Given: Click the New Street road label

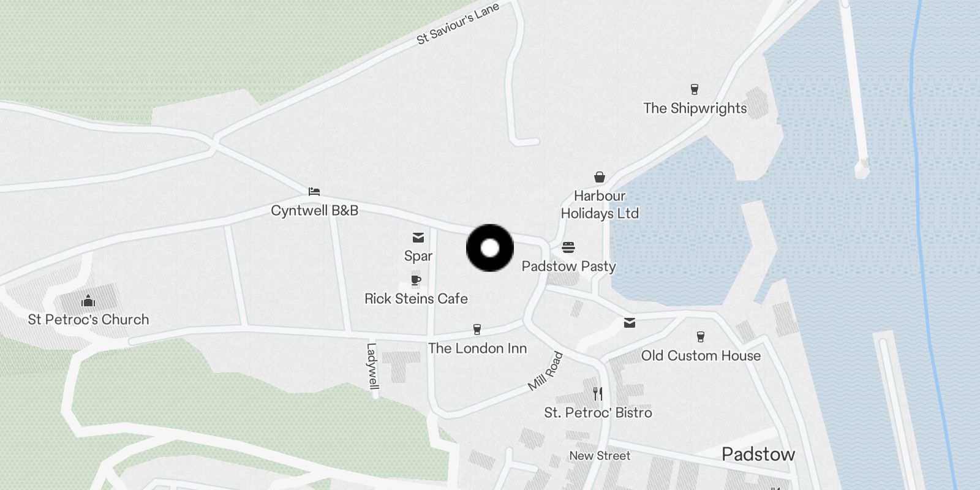Looking at the screenshot, I should [600, 456].
